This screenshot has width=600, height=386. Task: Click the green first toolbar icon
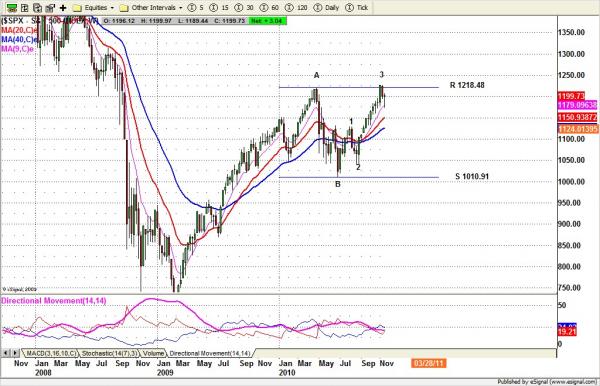(x=12, y=8)
